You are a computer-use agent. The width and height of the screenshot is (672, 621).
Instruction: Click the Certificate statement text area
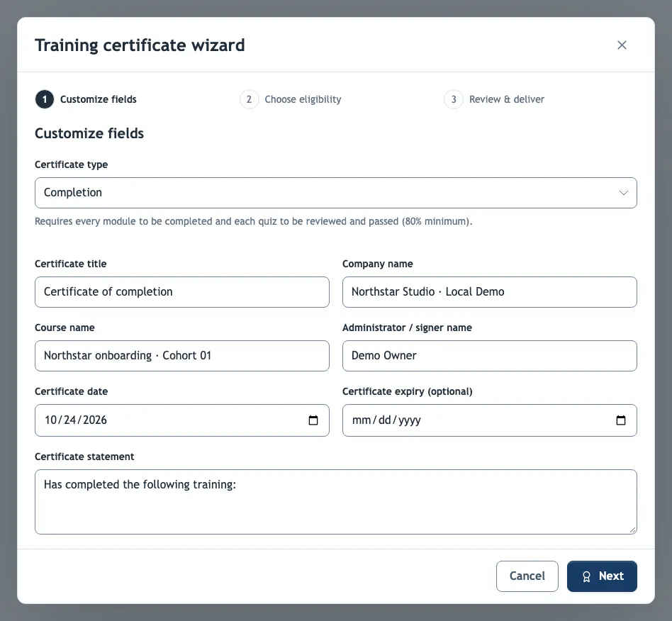click(335, 502)
